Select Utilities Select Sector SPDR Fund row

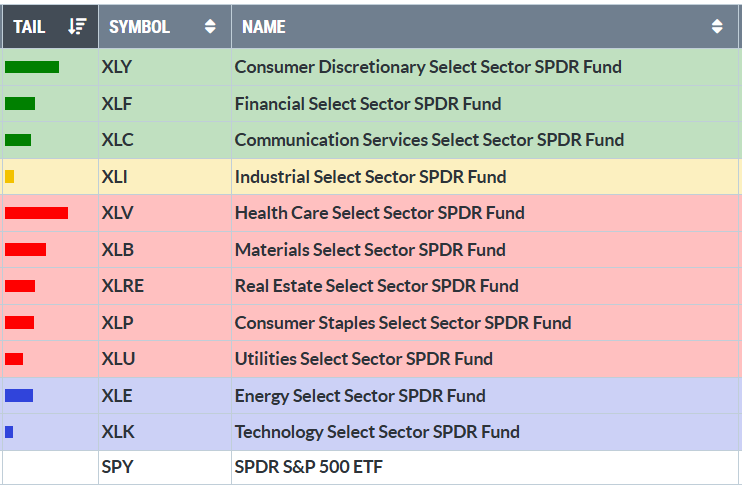(364, 359)
